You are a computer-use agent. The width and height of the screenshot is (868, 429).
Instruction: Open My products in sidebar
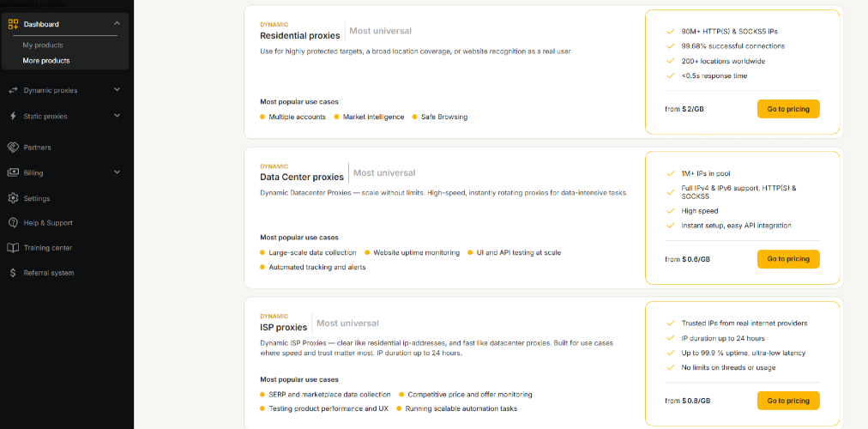click(x=43, y=45)
